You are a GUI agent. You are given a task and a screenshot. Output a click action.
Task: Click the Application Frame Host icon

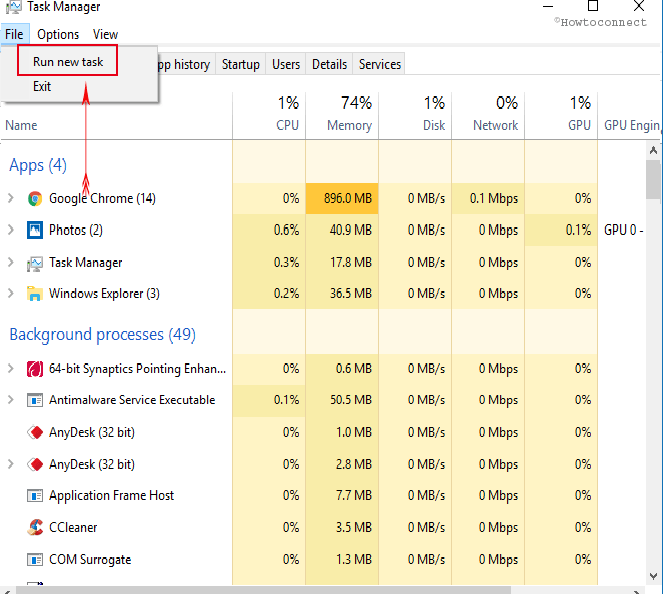click(x=35, y=495)
